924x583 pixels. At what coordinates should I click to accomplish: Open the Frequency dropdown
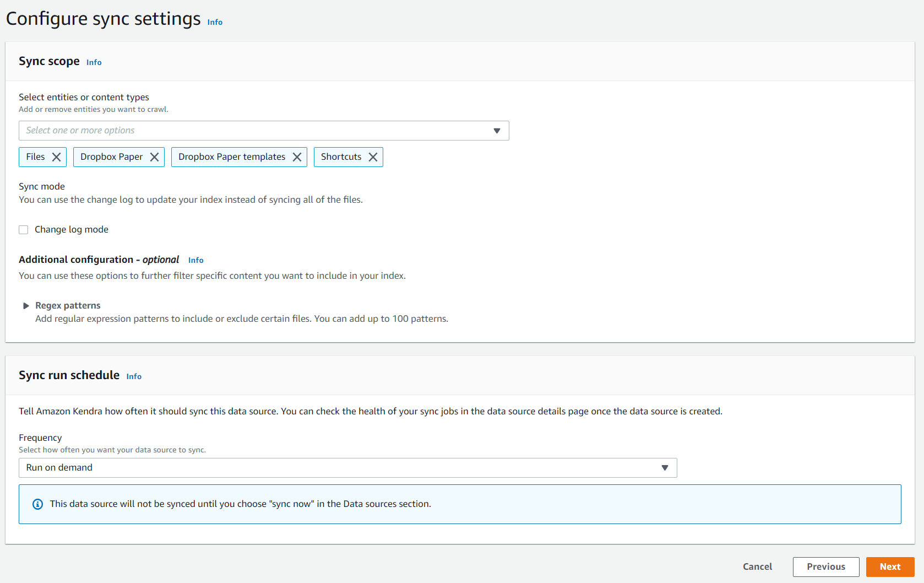pos(347,468)
